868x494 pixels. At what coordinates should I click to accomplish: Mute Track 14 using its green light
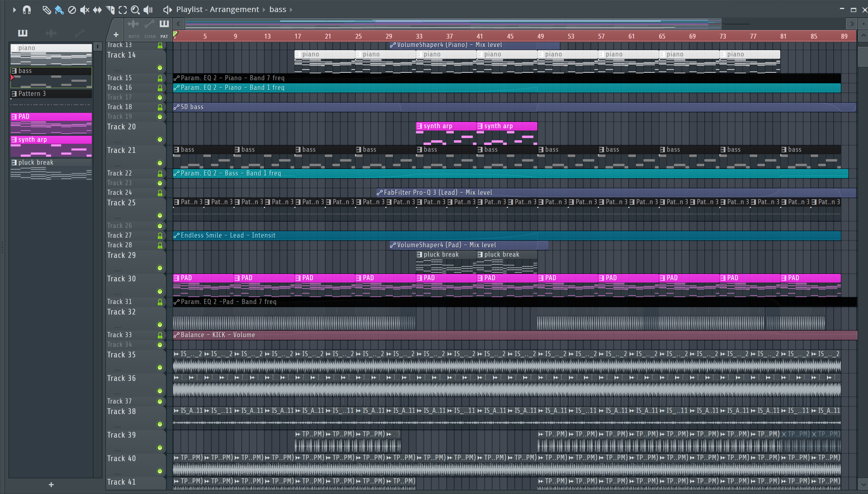click(160, 68)
